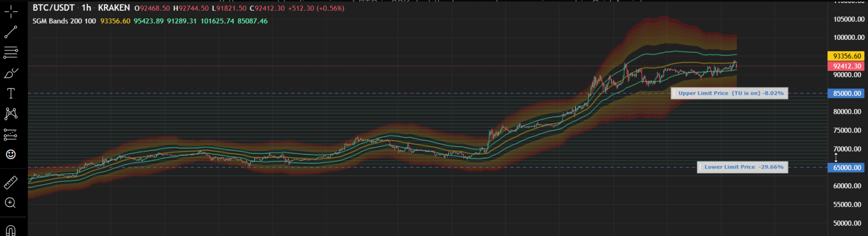Click the red 92412.30 current price label
The image size is (868, 236).
coord(846,66)
